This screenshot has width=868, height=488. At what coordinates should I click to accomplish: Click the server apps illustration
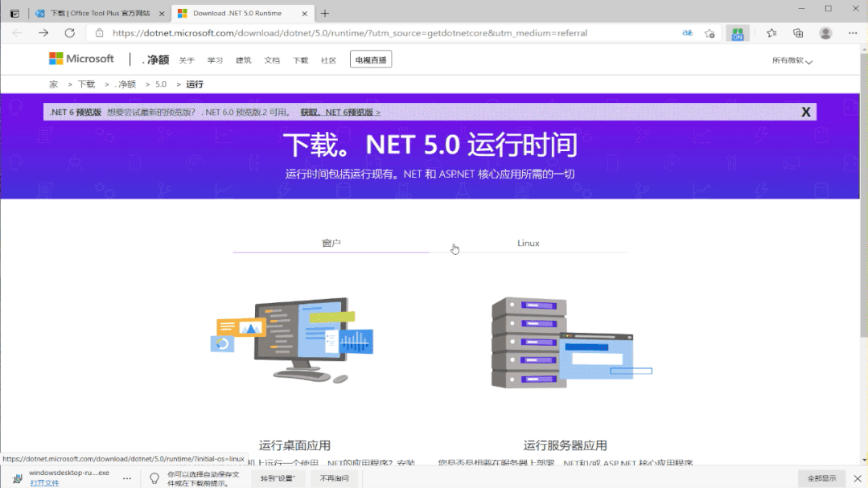(571, 342)
